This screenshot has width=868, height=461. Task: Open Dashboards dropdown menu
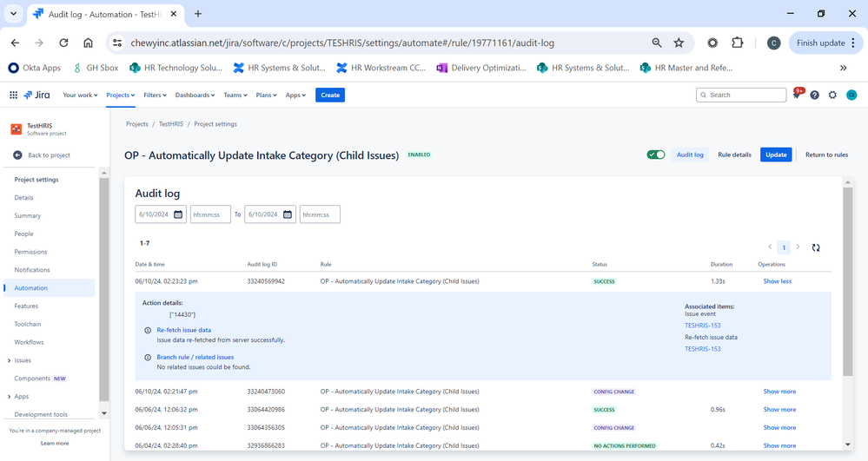[195, 95]
